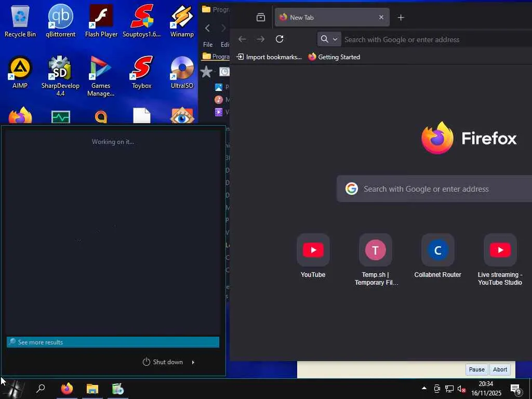Open the network status tray icon
Screen dimensions: 532x399
[x=449, y=389]
